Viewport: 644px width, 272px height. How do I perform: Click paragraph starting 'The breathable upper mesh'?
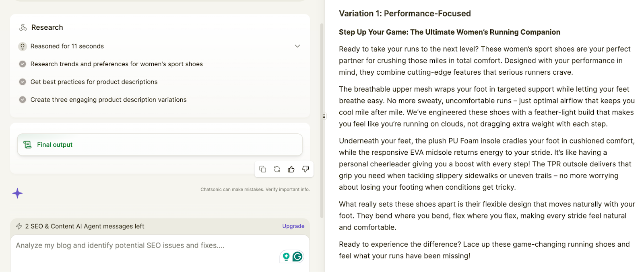pos(487,106)
